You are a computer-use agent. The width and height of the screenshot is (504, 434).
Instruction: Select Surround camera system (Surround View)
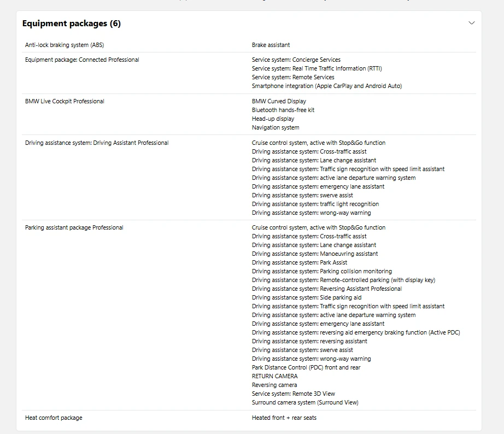click(305, 402)
